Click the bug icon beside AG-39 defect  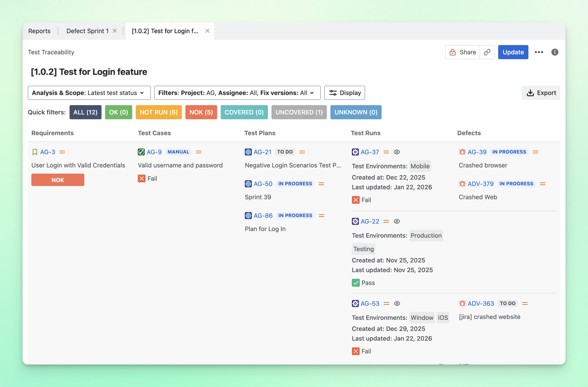(462, 152)
